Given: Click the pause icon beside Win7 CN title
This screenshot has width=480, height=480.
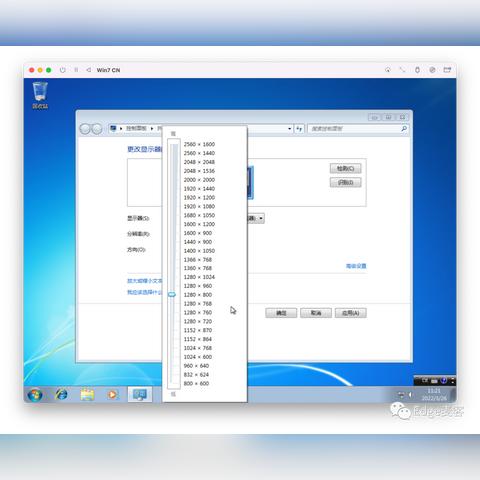Looking at the screenshot, I should tap(76, 70).
